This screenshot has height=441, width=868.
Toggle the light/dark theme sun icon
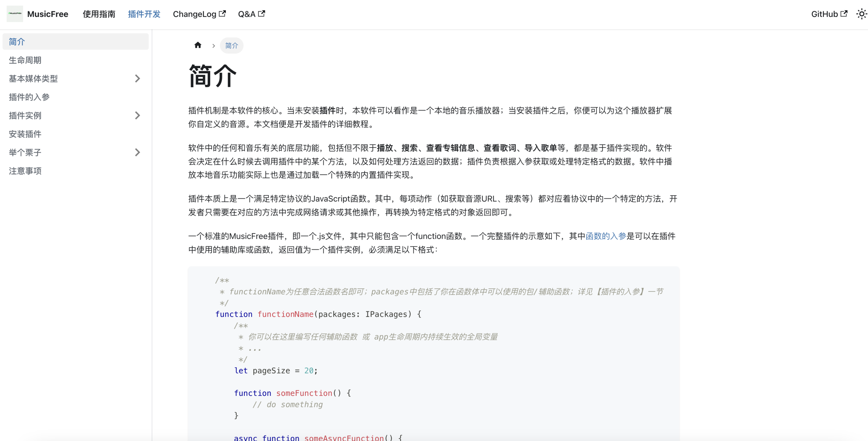861,14
